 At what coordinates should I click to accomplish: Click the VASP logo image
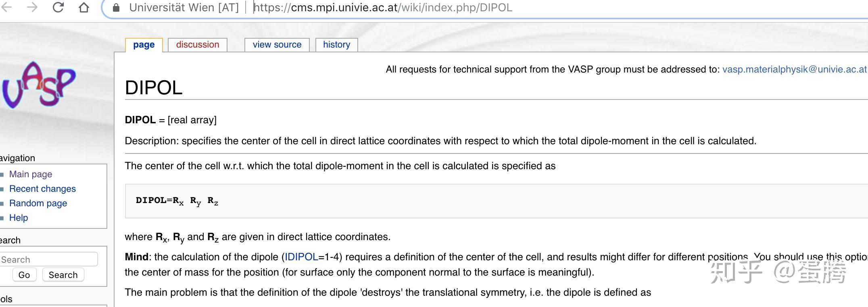[x=39, y=85]
